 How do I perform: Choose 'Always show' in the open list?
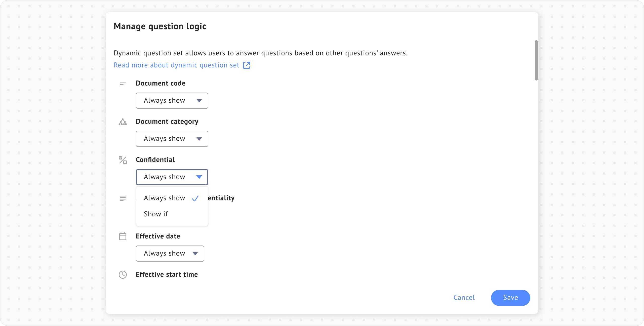165,198
